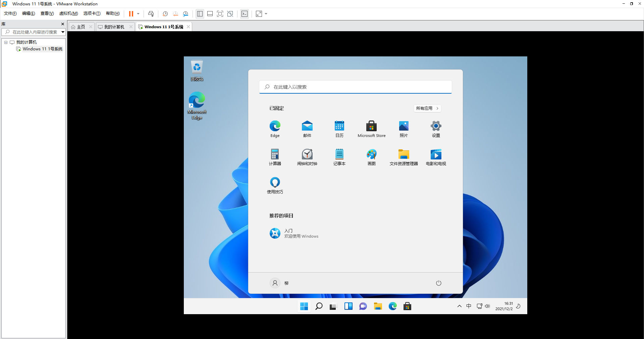Open Edge from the guest taskbar

pyautogui.click(x=393, y=306)
